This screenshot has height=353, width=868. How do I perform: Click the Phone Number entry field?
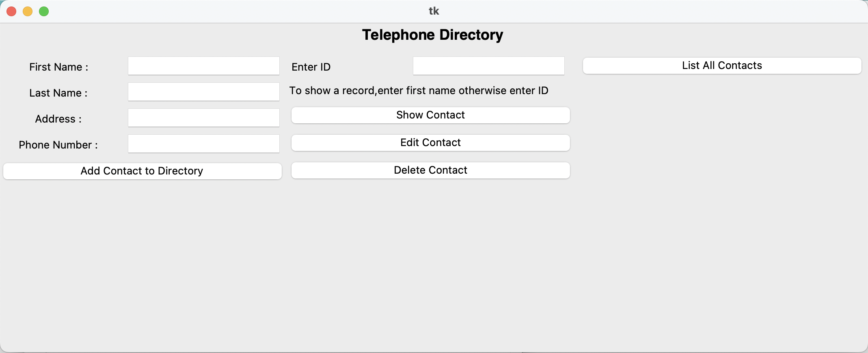click(203, 144)
